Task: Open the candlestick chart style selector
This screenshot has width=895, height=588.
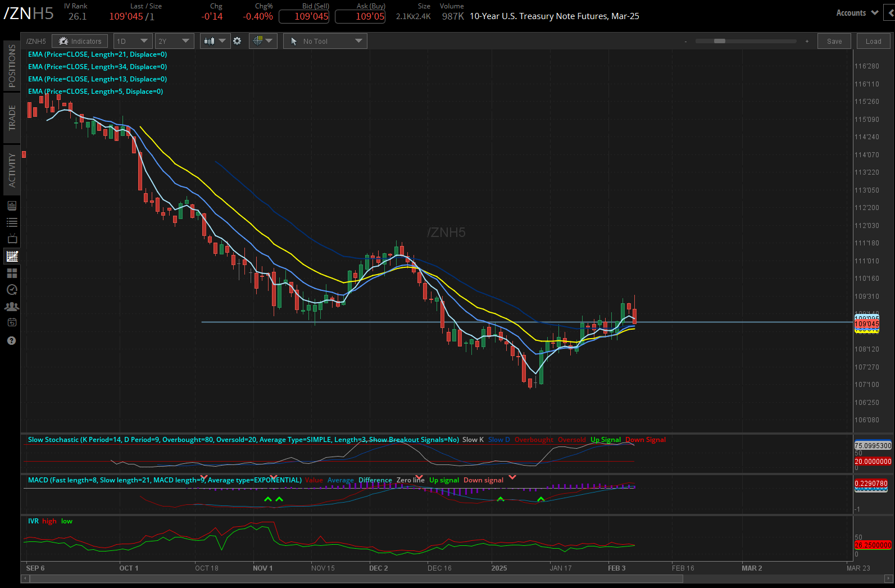Action: pyautogui.click(x=215, y=41)
